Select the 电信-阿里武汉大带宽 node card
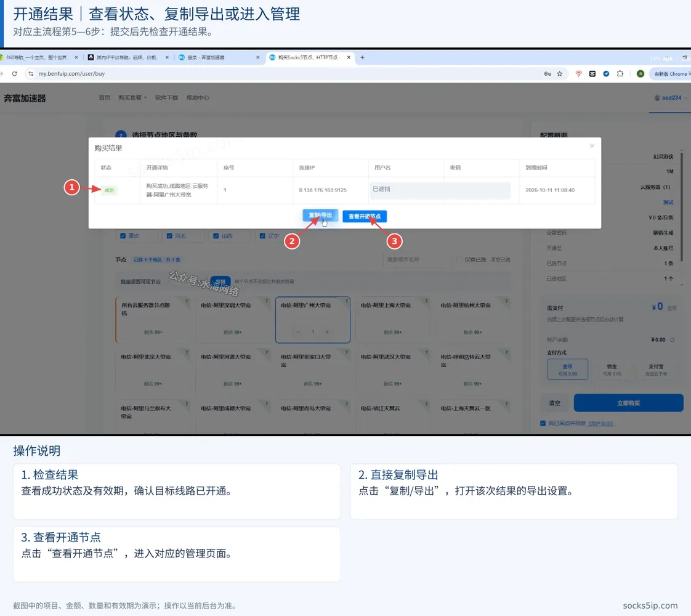The height and width of the screenshot is (616, 691). pos(393,371)
